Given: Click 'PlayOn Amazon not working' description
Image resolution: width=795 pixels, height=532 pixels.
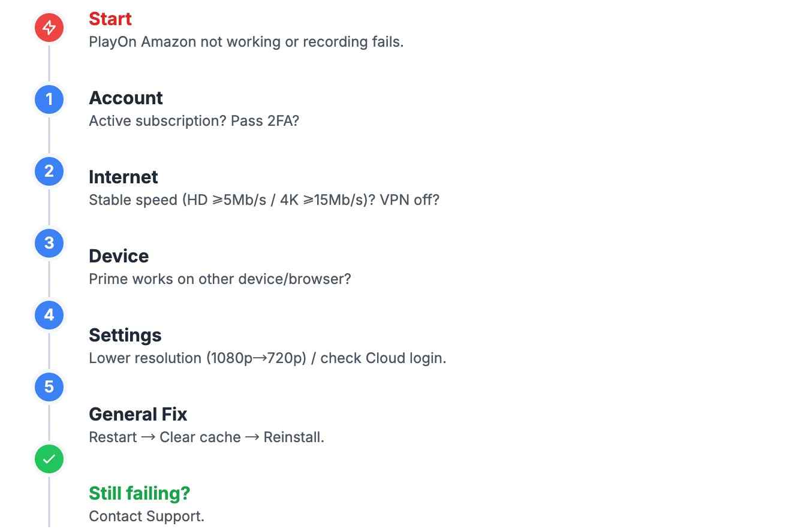Looking at the screenshot, I should coord(246,42).
